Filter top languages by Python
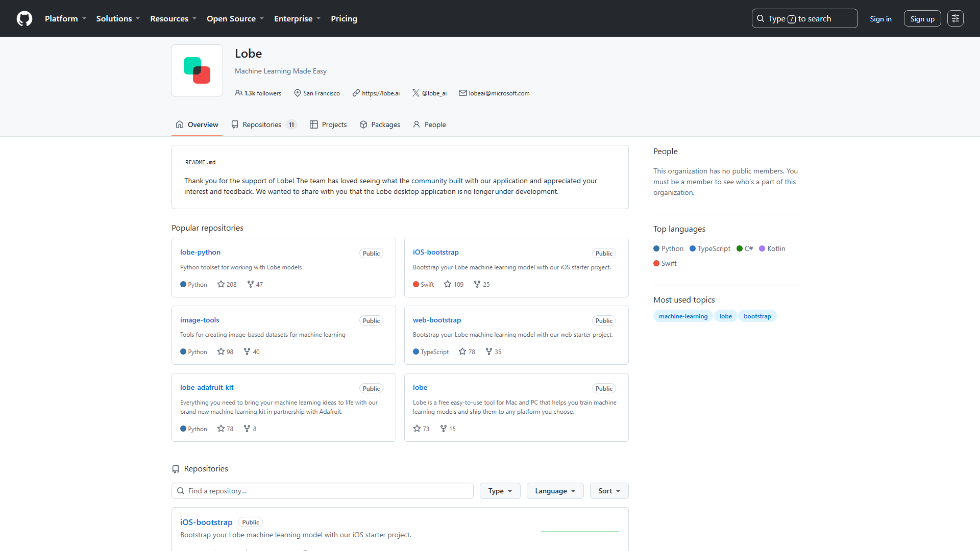Screen dimensions: 980x551 (668, 248)
